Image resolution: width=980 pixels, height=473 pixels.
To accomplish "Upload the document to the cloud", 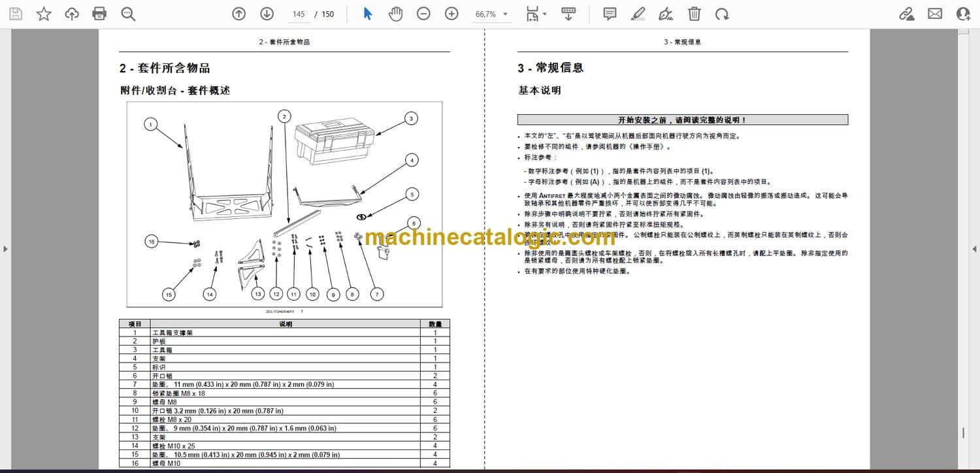I will pos(72,14).
